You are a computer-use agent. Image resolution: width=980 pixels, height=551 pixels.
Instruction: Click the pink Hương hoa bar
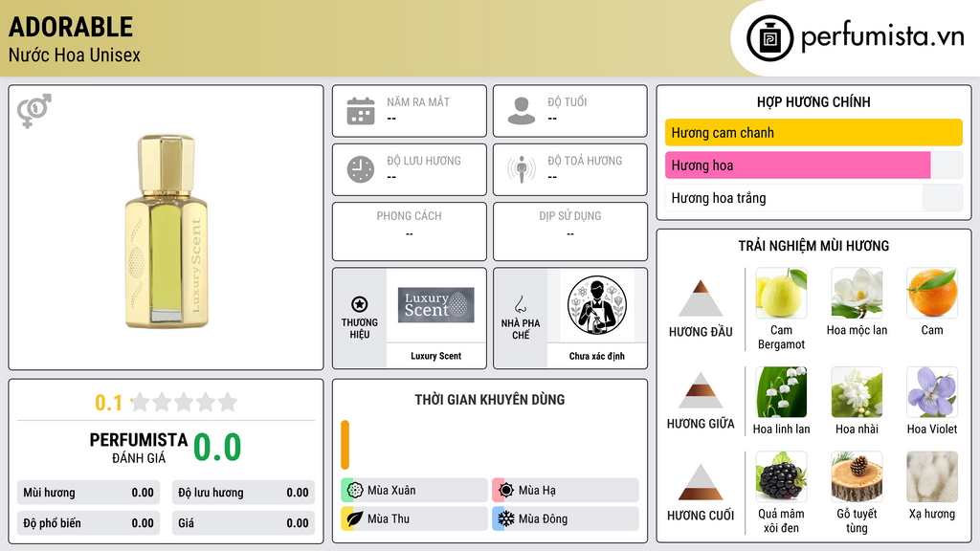[x=798, y=165]
